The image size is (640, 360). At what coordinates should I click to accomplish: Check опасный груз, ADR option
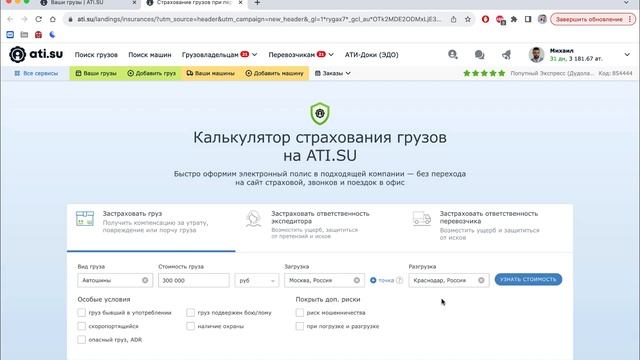(82, 340)
